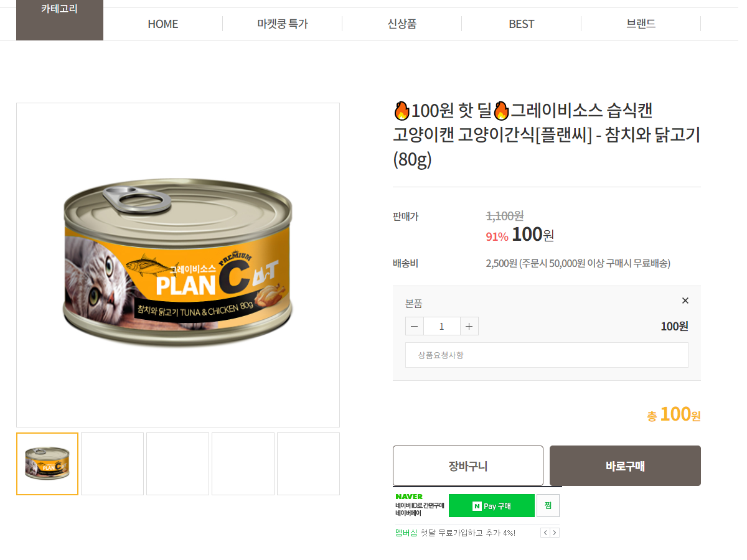The image size is (747, 560).
Task: Click the Naver Pay 구매 button
Action: [x=492, y=506]
